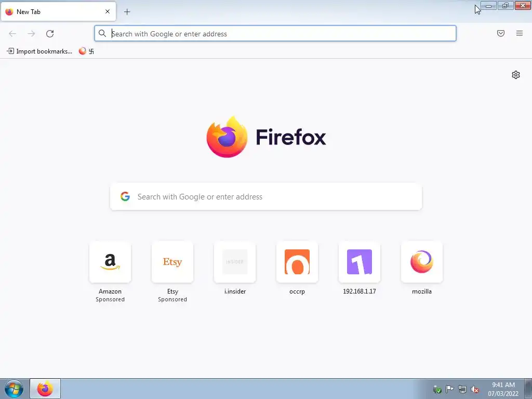Screen dimensions: 532x399
Task: Click the green check tray icon
Action: coord(437,390)
